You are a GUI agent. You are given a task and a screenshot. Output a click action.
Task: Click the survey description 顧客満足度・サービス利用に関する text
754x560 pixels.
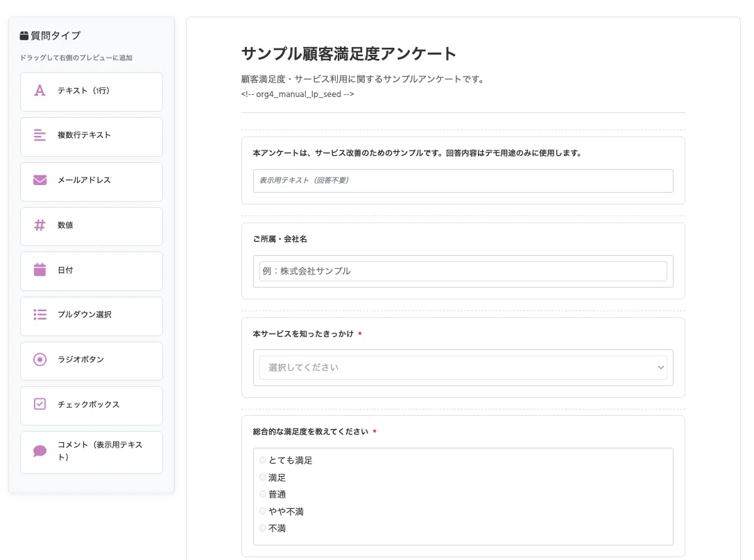click(x=364, y=79)
